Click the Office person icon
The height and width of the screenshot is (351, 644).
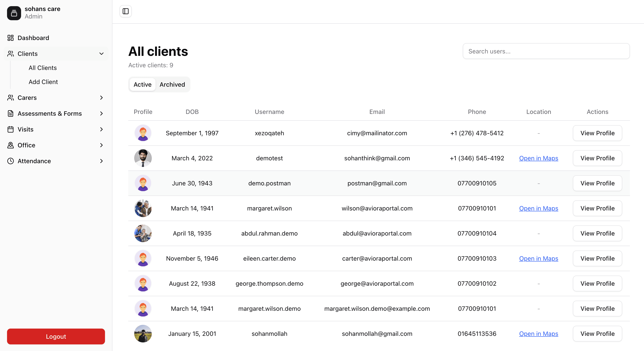(11, 145)
